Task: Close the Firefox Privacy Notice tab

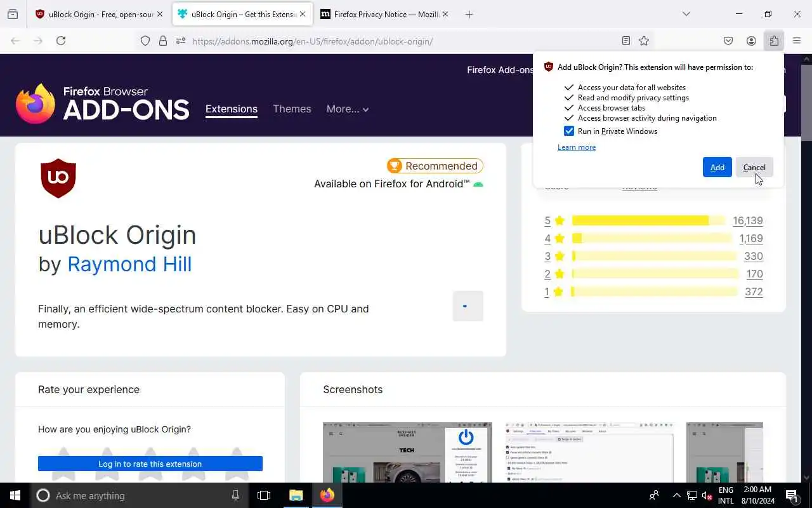Action: point(445,14)
